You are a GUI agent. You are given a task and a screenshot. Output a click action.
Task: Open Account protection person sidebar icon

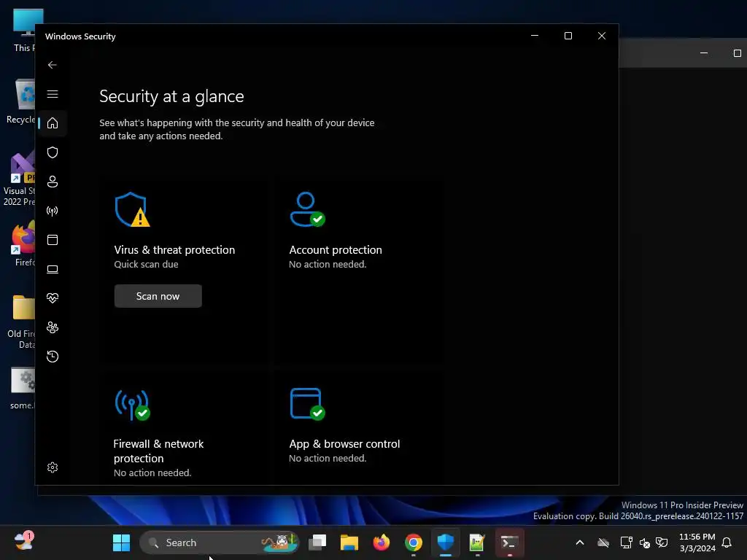coord(53,182)
